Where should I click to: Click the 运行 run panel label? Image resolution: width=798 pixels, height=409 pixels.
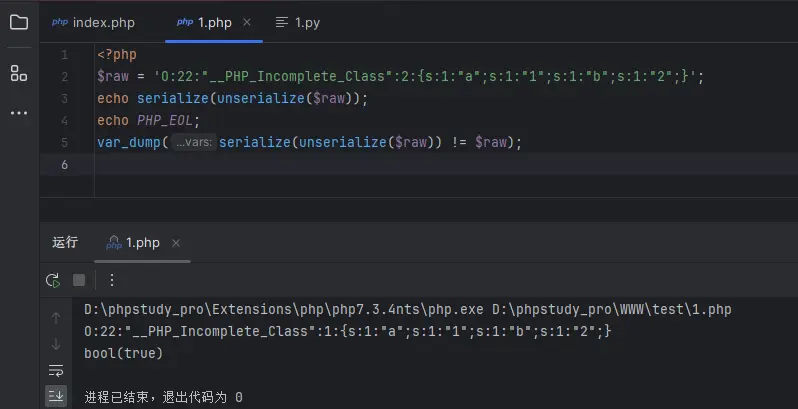(x=65, y=243)
